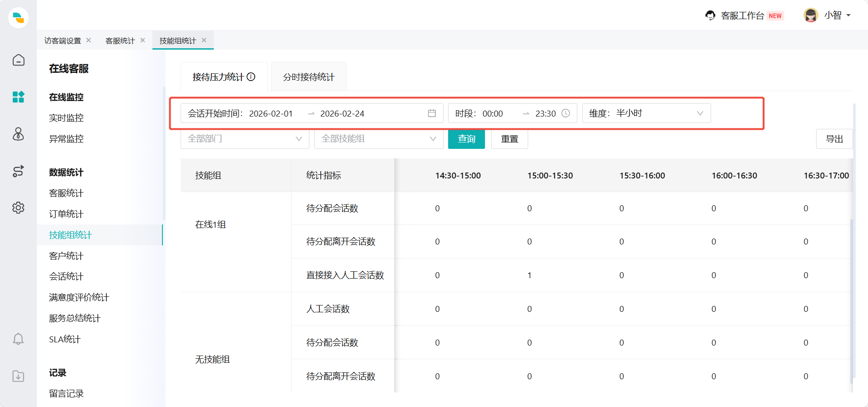Click the home icon in left sidebar
868x407 pixels.
coord(18,60)
